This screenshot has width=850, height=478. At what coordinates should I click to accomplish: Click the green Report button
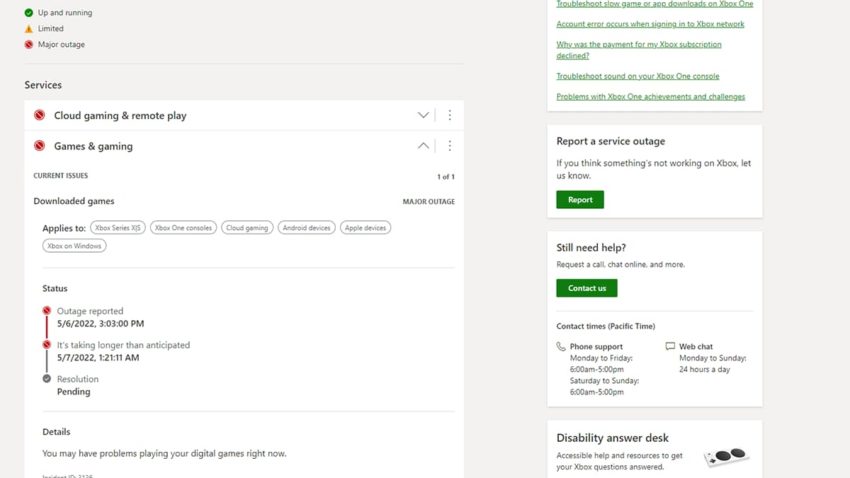click(x=580, y=199)
